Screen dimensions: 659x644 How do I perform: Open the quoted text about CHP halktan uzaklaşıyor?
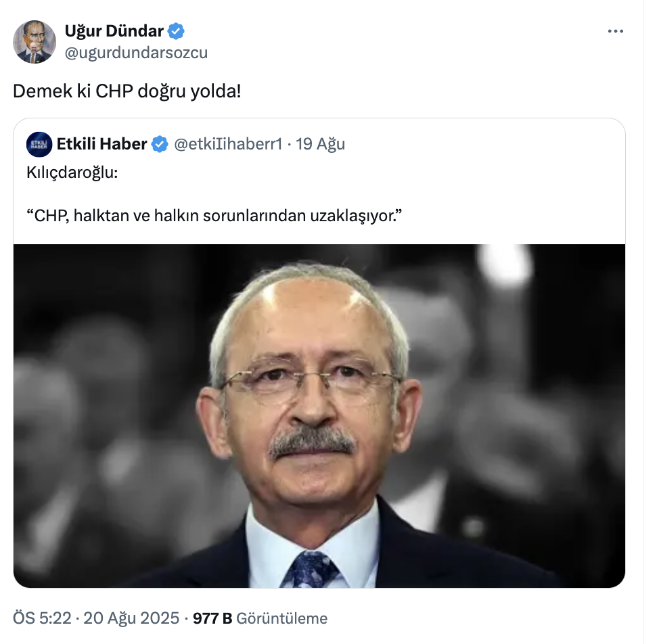click(214, 216)
